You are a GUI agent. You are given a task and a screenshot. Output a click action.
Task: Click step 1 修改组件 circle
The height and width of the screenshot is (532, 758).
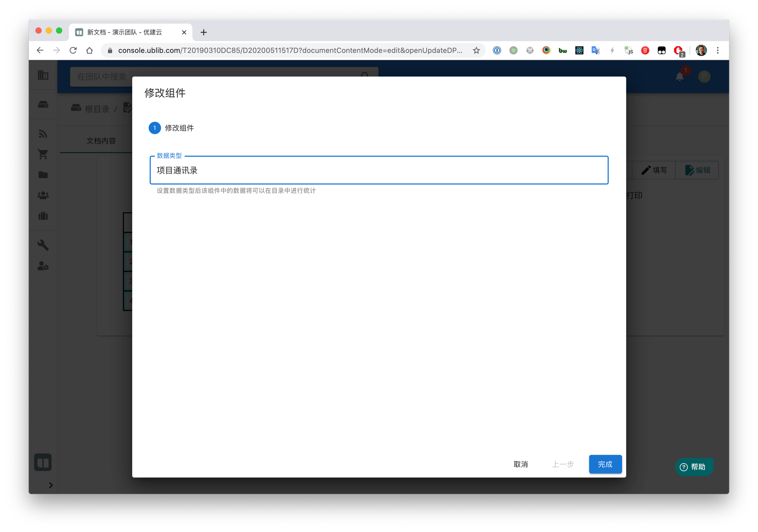(x=155, y=128)
